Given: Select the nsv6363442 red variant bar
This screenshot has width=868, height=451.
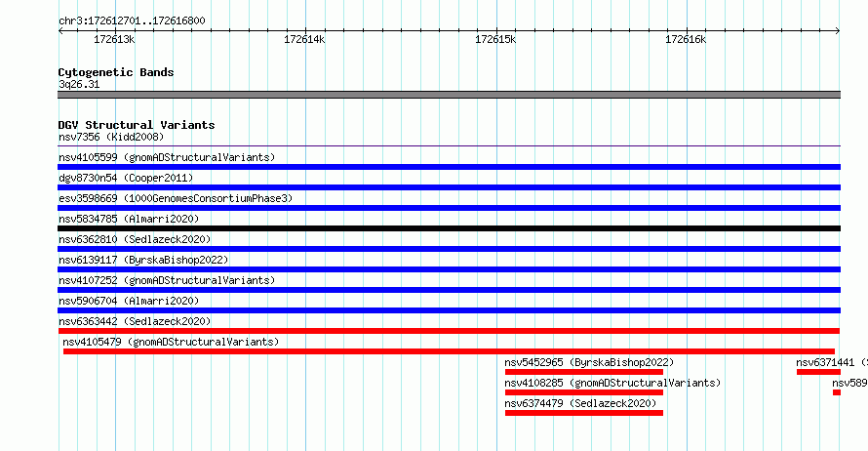Looking at the screenshot, I should tap(449, 331).
